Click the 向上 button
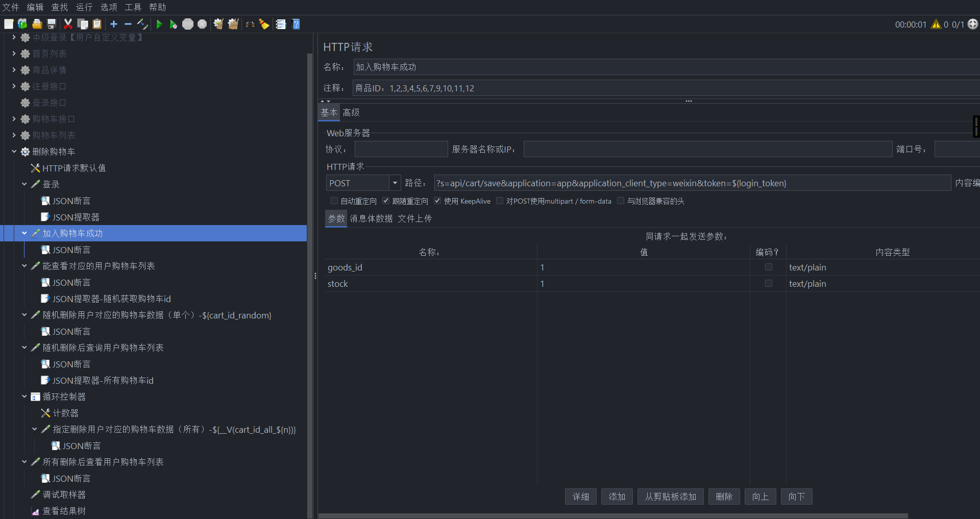Screen dimensions: 980x519 pyautogui.click(x=761, y=497)
